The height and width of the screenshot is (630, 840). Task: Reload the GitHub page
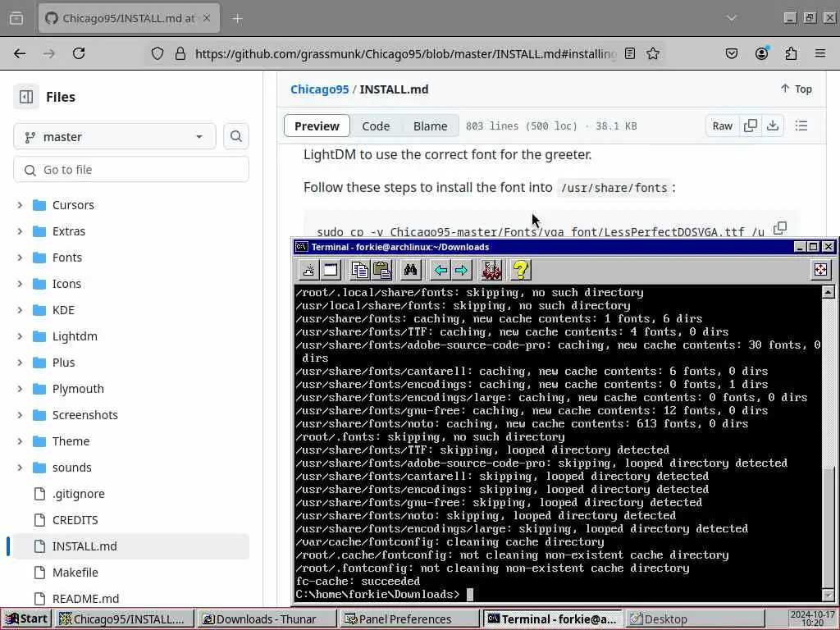(79, 53)
